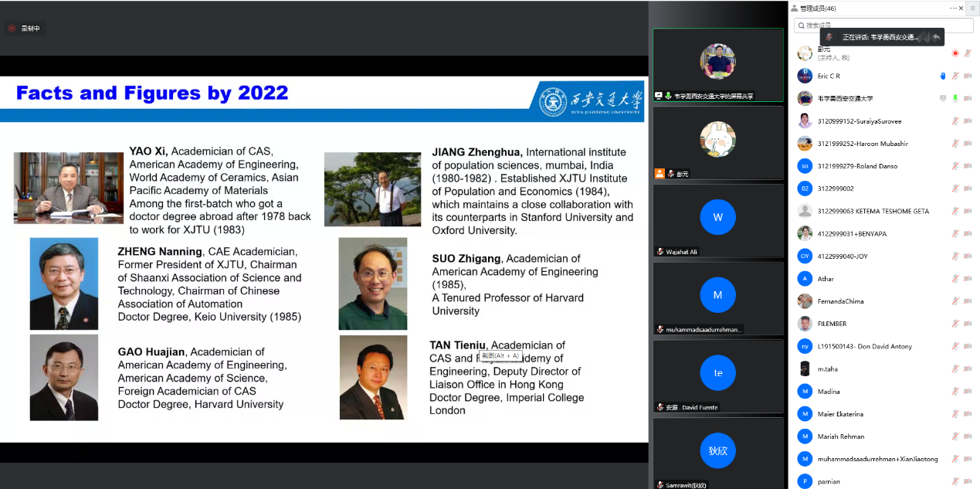This screenshot has height=489, width=980.
Task: Click camera icon for 4122999031+BENYAPA
Action: [x=968, y=233]
